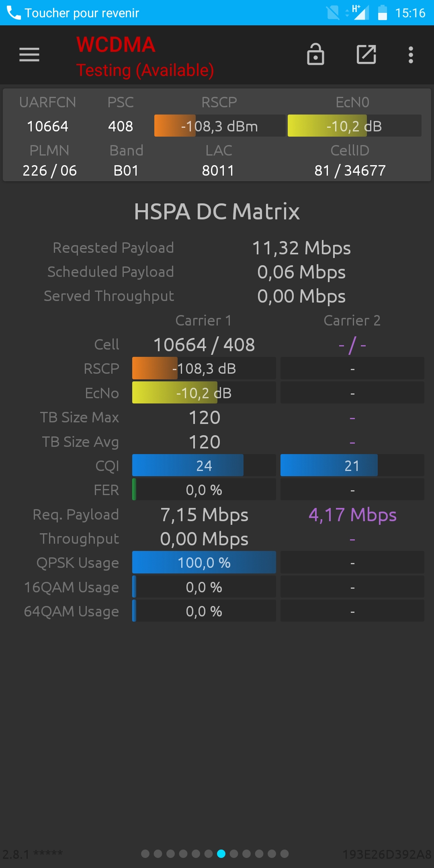
Task: Tap the no-SIM icon in status bar
Action: point(333,12)
